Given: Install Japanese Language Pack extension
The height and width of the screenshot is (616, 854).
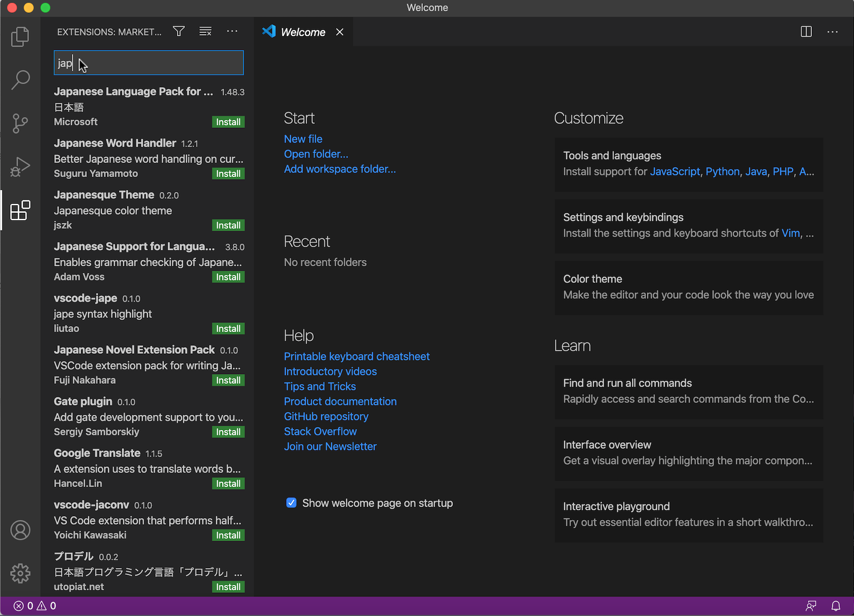Looking at the screenshot, I should coord(228,122).
